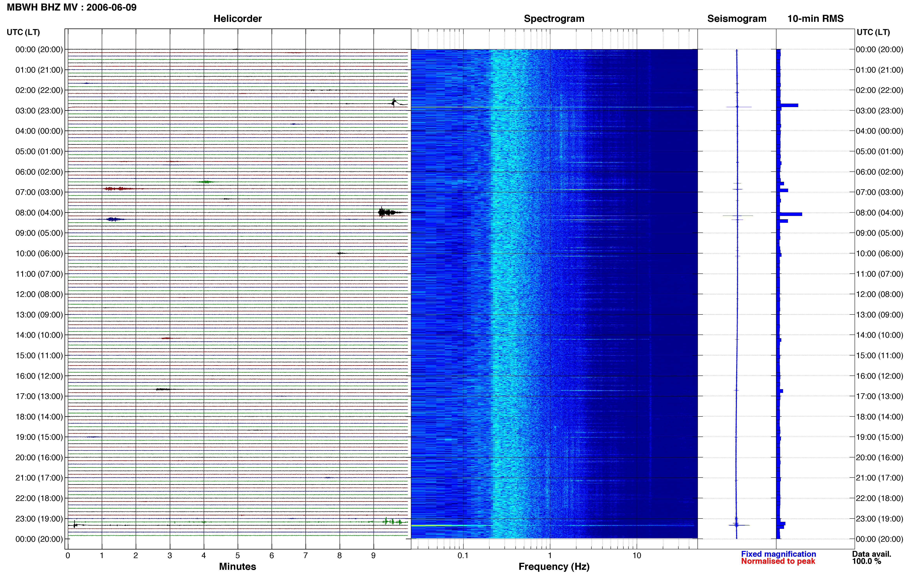Click frequency tick label 0.1
924x578 pixels.
463,555
